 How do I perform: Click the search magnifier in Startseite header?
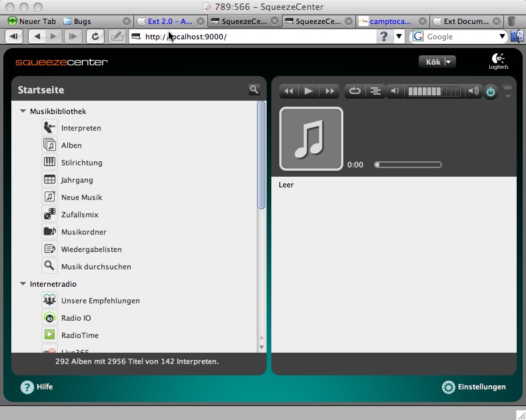pyautogui.click(x=254, y=89)
